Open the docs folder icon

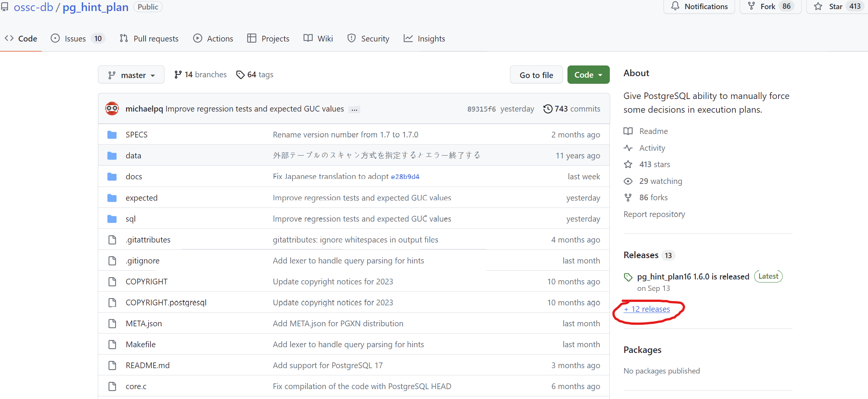click(x=112, y=176)
